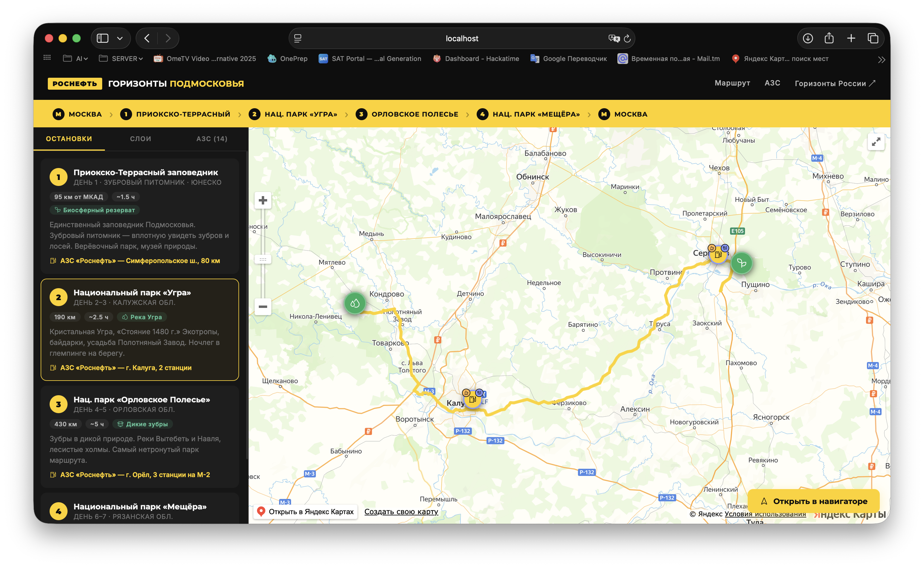Expand the SERVER bookmarks folder
This screenshot has height=568, width=924.
pyautogui.click(x=121, y=59)
